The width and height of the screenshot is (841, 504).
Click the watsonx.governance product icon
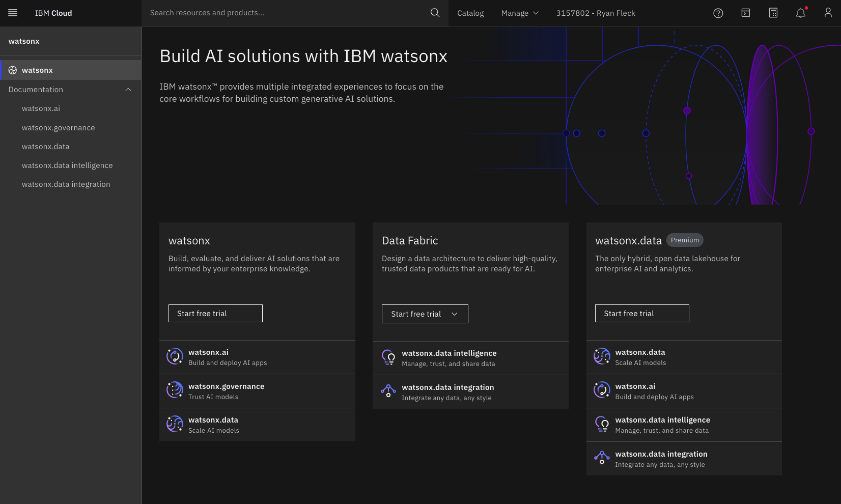pos(175,390)
